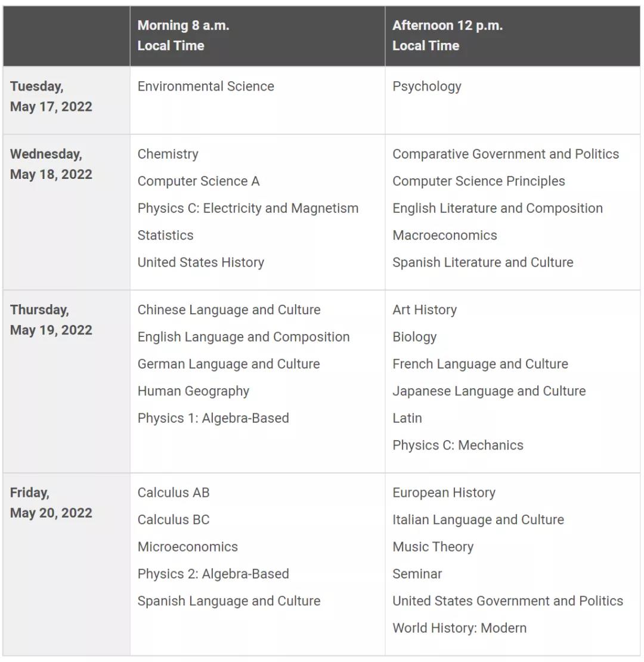Click Comparative Government and Politics
The width and height of the screenshot is (644, 662).
506,154
